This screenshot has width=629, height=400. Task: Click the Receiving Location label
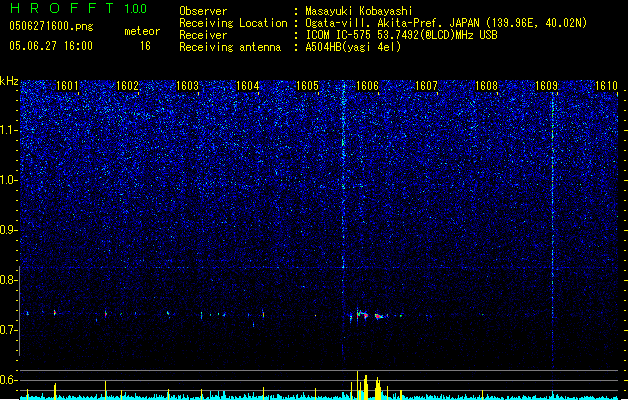point(233,23)
